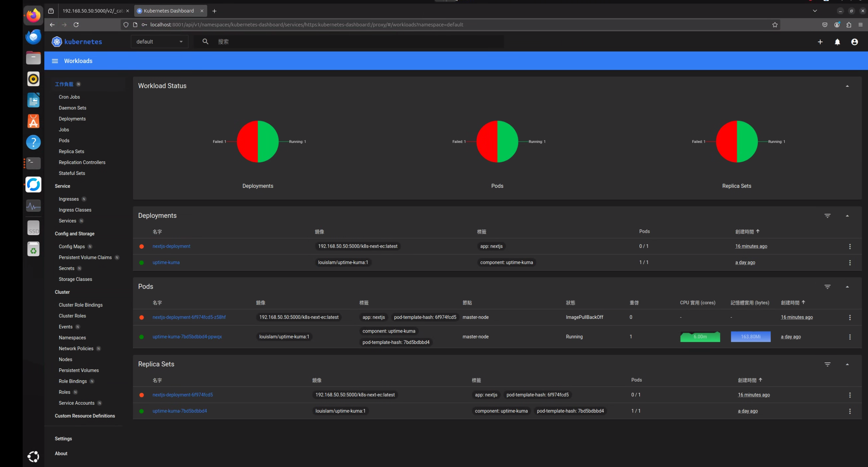Image resolution: width=868 pixels, height=467 pixels.
Task: Open actions menu for uptime-kuma pod
Action: 850,337
